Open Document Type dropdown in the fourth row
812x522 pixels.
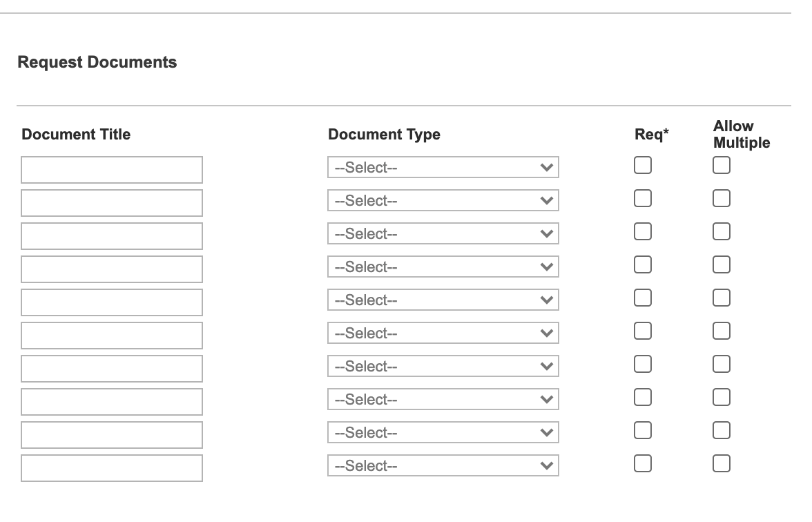pyautogui.click(x=443, y=267)
